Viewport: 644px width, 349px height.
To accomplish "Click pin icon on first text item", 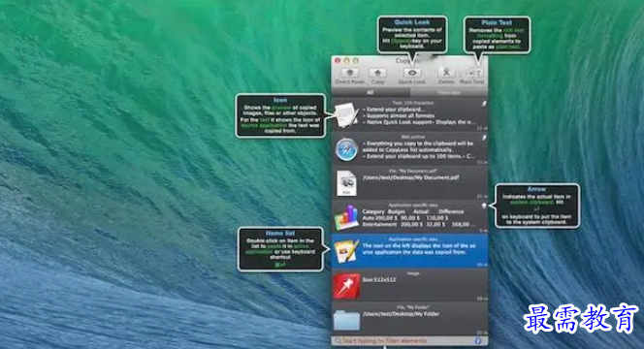I will coord(484,104).
